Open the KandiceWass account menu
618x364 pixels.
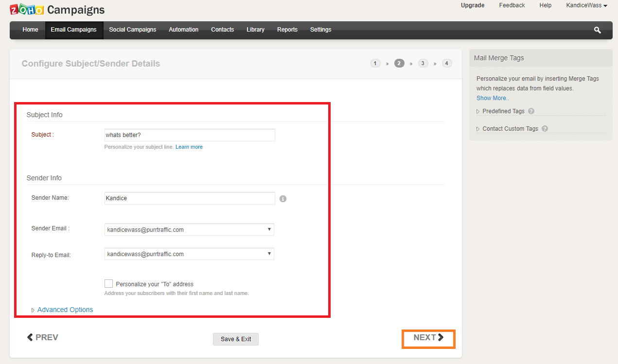(x=587, y=5)
